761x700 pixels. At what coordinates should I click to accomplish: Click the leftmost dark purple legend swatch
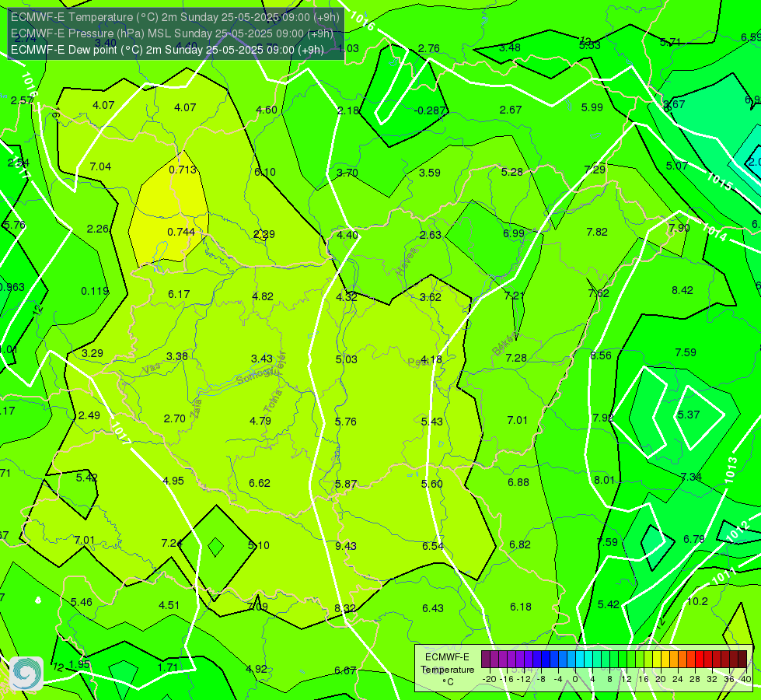click(485, 660)
